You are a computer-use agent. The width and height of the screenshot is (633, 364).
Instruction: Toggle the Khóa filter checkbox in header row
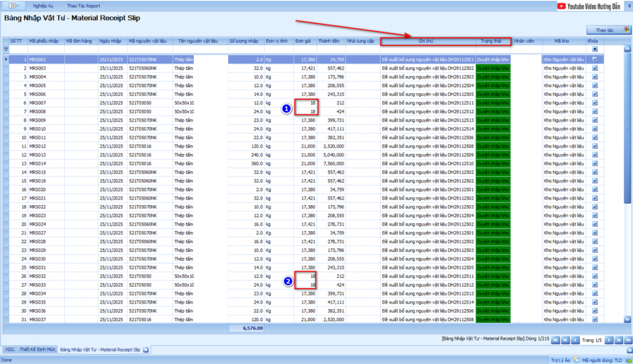tap(595, 49)
